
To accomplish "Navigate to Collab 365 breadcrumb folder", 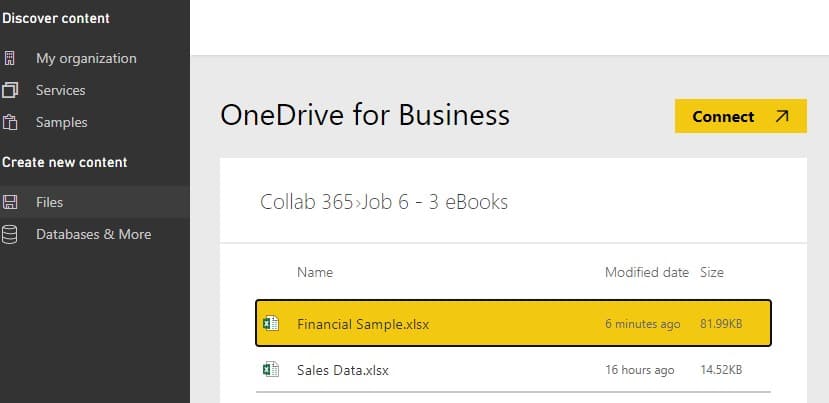I will 307,202.
